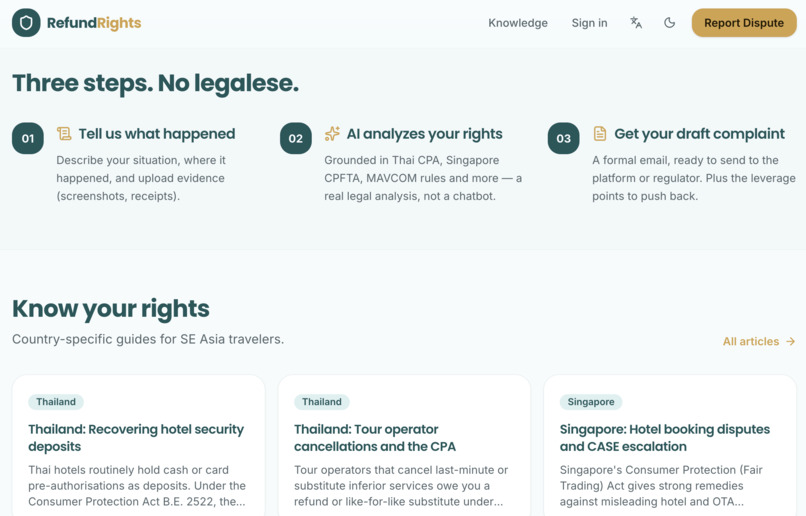806x516 pixels.
Task: Click Country-specific guides for SE Asia travelers text
Action: point(148,339)
